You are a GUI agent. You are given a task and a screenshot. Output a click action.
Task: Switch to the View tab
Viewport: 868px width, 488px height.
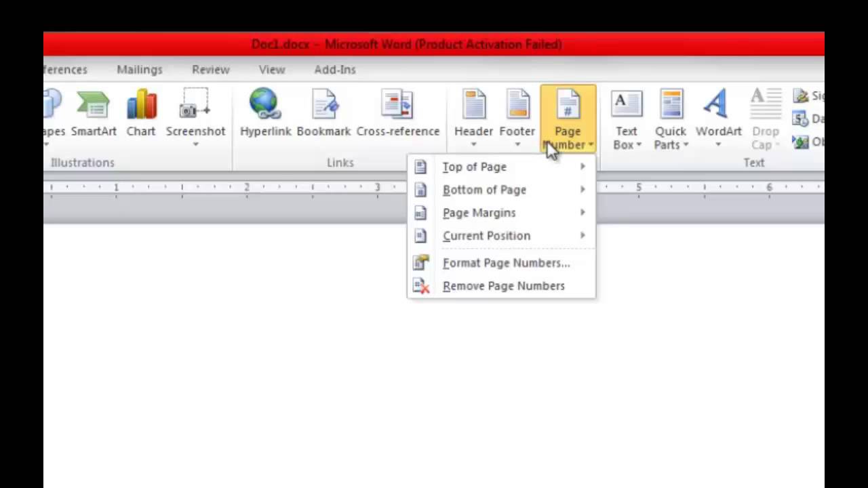point(272,69)
